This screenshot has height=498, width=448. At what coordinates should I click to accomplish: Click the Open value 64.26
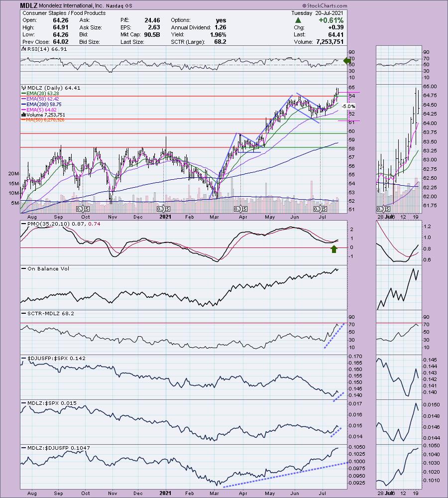pyautogui.click(x=60, y=20)
